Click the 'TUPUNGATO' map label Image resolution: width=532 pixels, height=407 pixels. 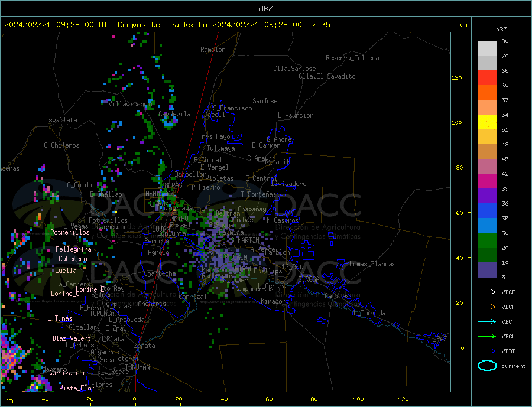coord(106,314)
